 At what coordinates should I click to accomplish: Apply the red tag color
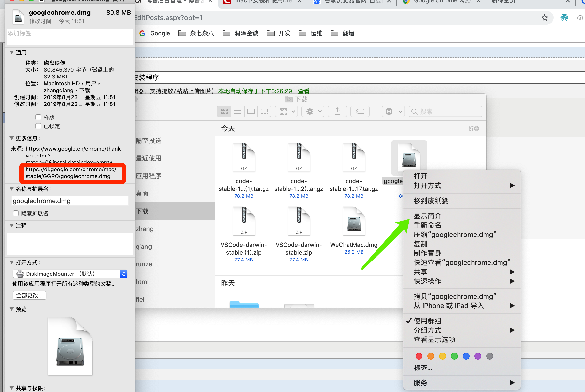418,356
